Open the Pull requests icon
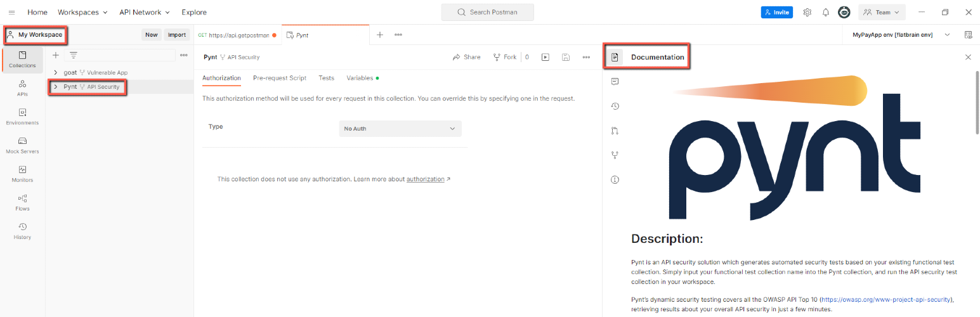The width and height of the screenshot is (980, 317). (615, 131)
